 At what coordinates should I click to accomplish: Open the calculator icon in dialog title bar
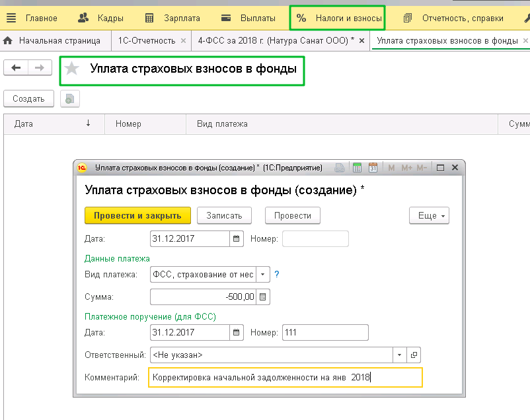[357, 168]
